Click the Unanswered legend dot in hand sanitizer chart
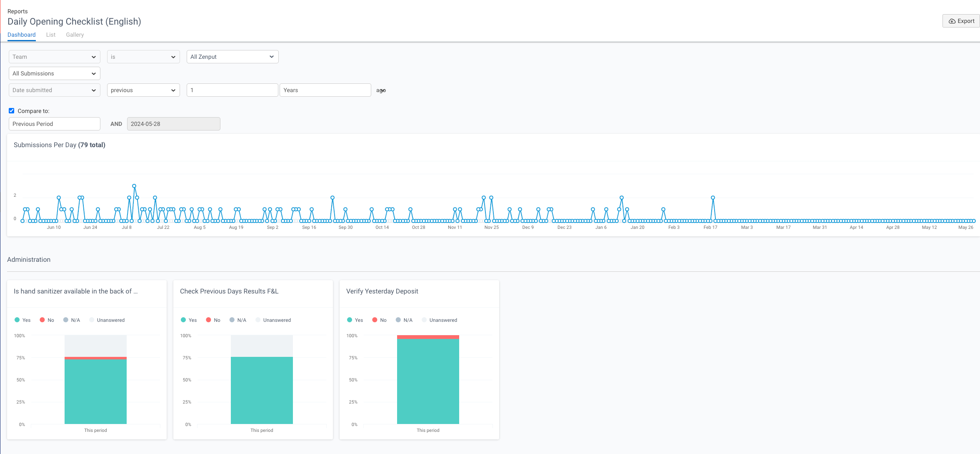 pyautogui.click(x=91, y=320)
